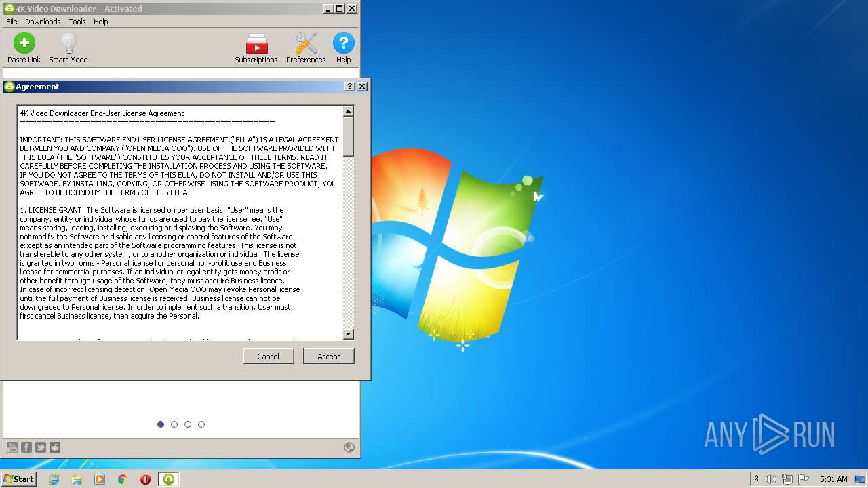Open the Reddit social icon

(x=55, y=447)
